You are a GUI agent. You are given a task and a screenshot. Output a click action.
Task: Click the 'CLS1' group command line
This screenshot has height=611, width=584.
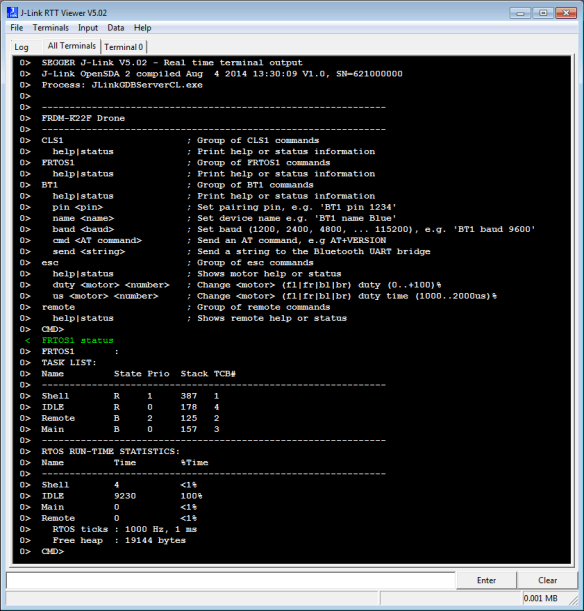180,141
